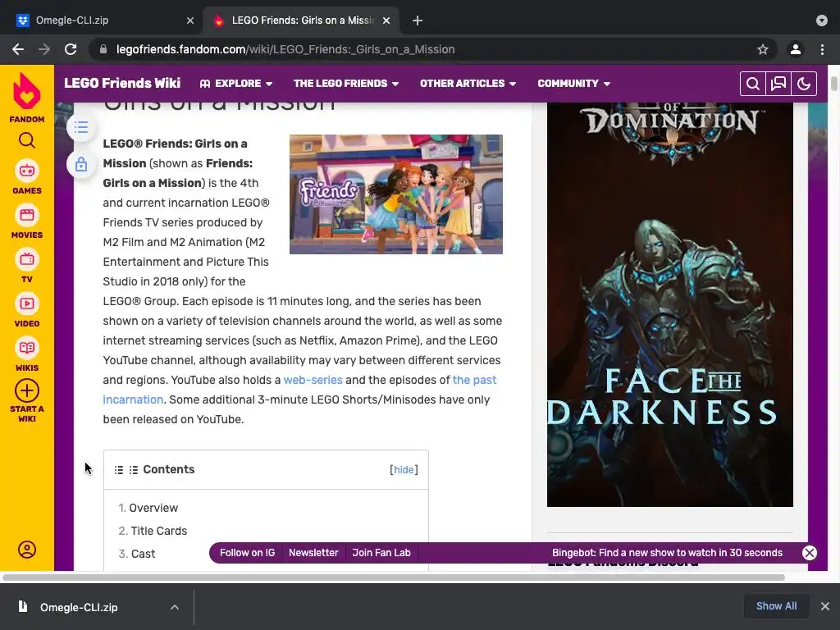The image size is (840, 630).
Task: Click the horizontal page scrollbar
Action: 394,577
